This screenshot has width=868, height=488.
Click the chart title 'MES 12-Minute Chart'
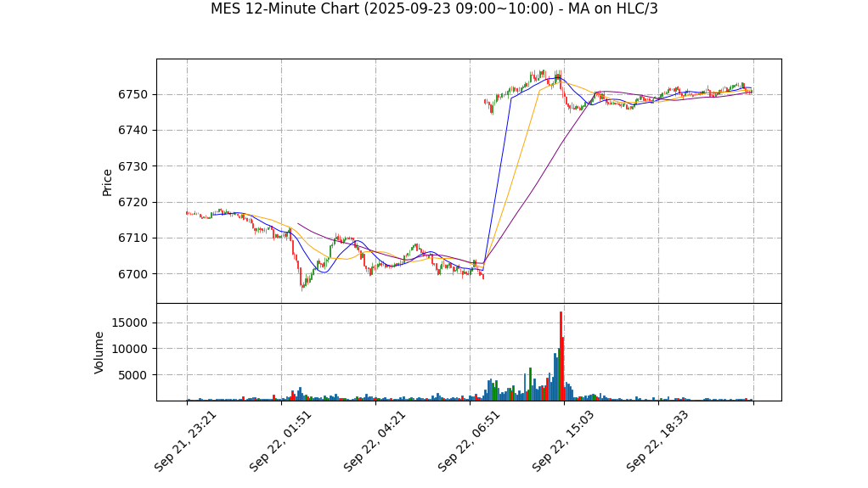click(x=434, y=8)
